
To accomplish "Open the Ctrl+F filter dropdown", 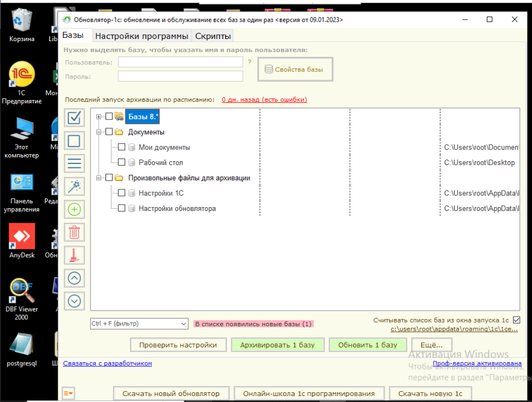I will 184,324.
